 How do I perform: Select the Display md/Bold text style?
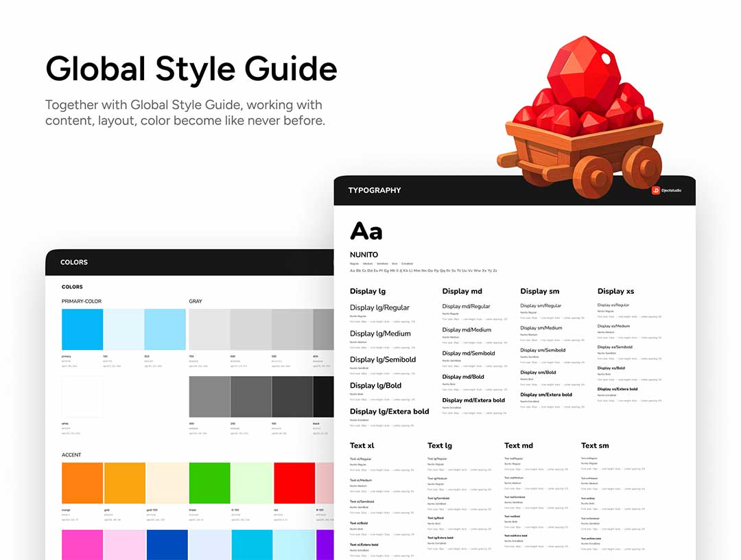coord(463,377)
